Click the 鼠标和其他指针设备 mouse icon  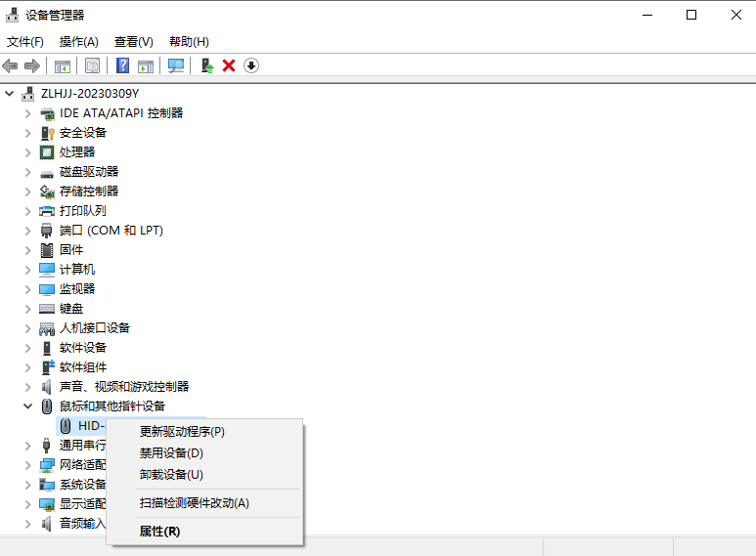pyautogui.click(x=47, y=406)
